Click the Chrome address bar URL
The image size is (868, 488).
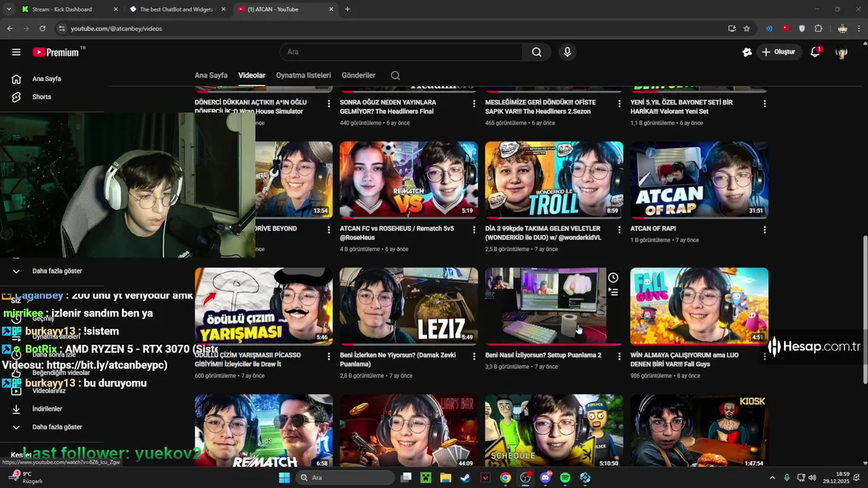(117, 28)
